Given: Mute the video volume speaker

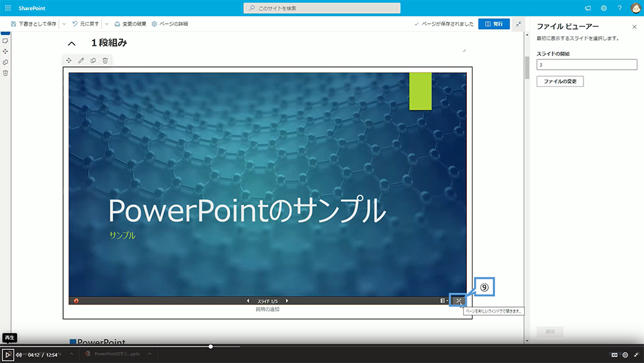Looking at the screenshot, I should tap(19, 355).
